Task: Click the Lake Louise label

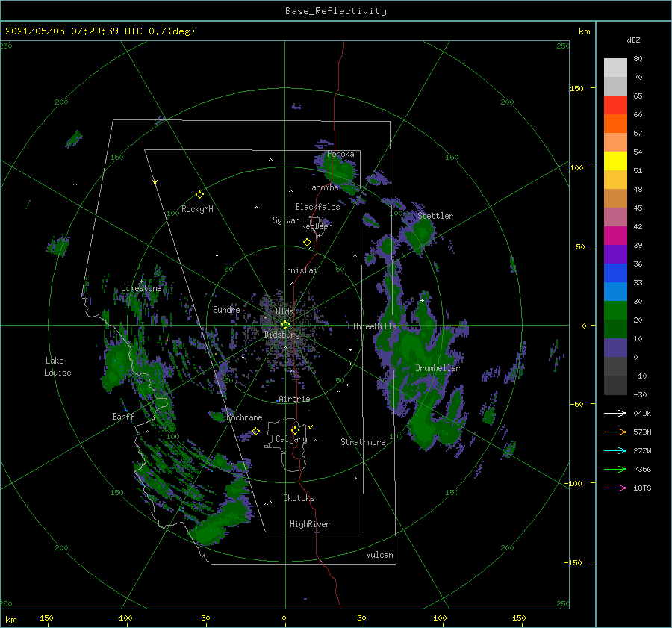Action: click(57, 367)
